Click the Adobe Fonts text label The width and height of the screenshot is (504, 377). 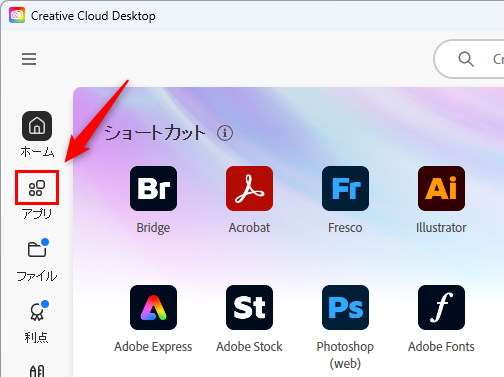tap(441, 347)
